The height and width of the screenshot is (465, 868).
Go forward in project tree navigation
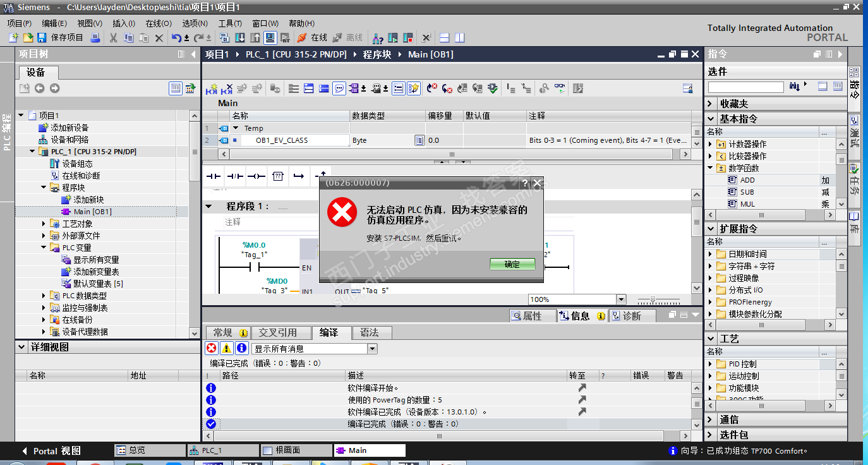click(x=54, y=88)
